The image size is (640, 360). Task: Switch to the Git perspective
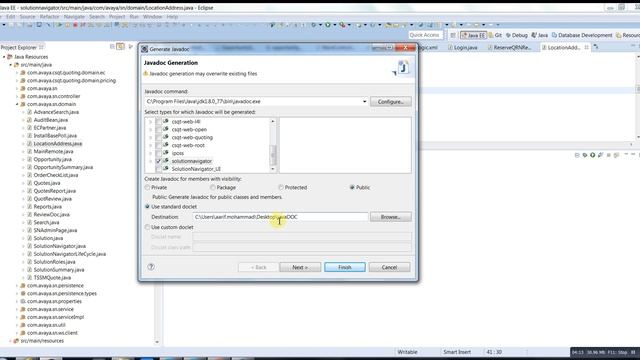(495, 36)
